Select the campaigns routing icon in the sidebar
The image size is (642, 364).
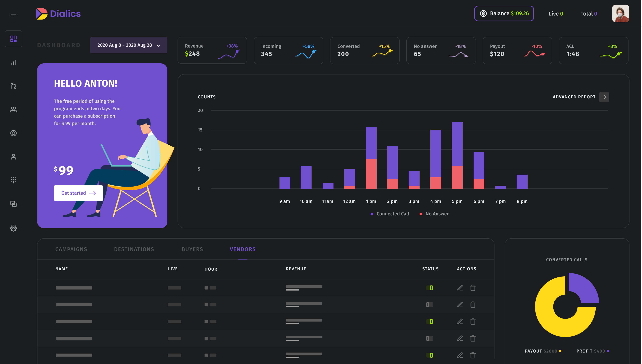tap(13, 86)
